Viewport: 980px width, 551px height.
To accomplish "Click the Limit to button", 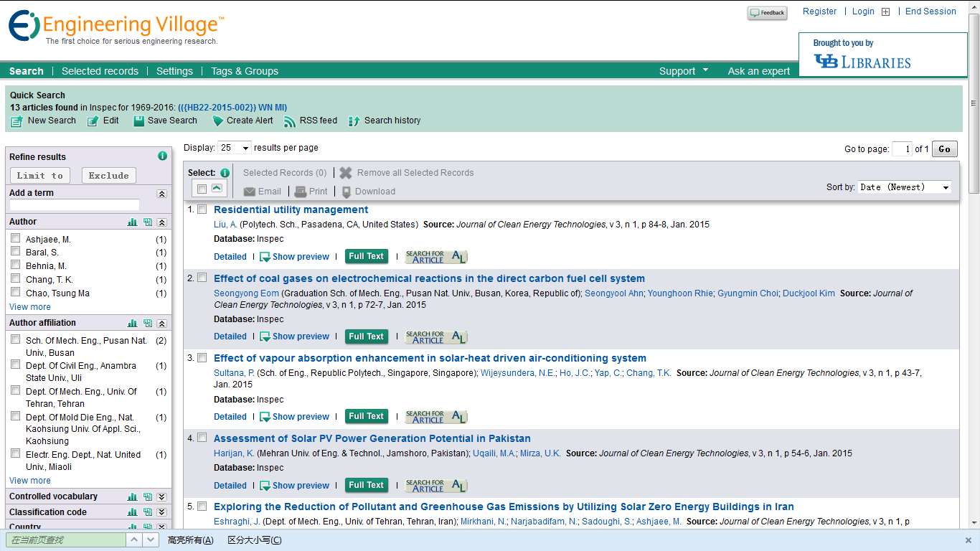I will tap(40, 176).
